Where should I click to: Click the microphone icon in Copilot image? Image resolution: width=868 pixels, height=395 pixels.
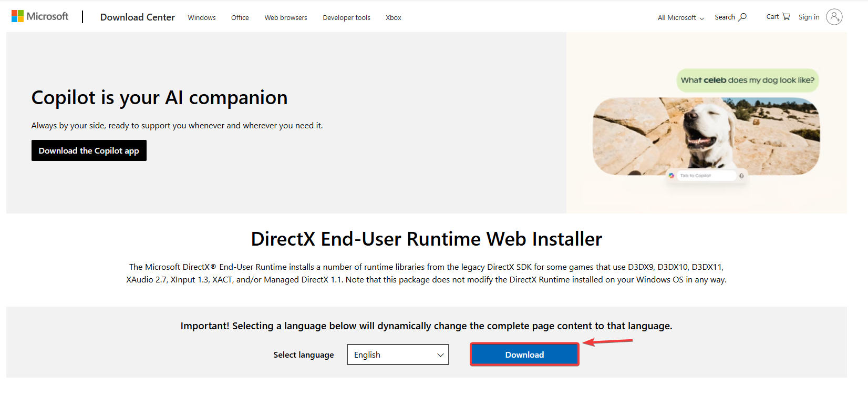(x=741, y=176)
